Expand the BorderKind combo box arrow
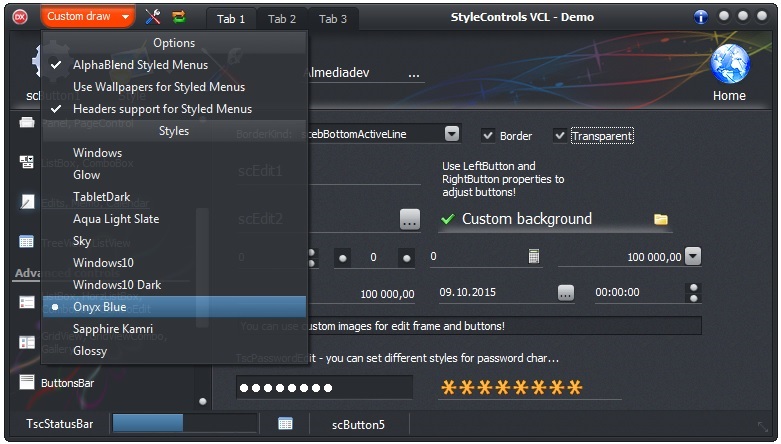The height and width of the screenshot is (444, 781). pyautogui.click(x=452, y=134)
